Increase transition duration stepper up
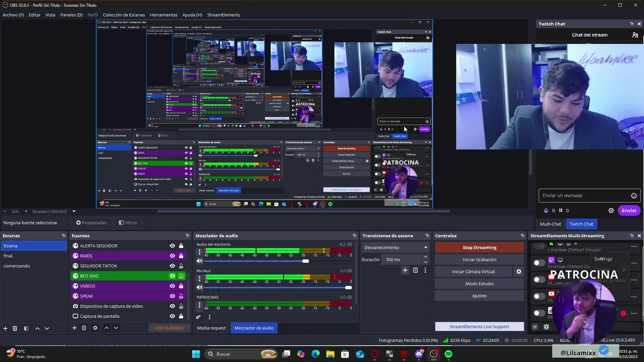This screenshot has height=362, width=644. [426, 257]
